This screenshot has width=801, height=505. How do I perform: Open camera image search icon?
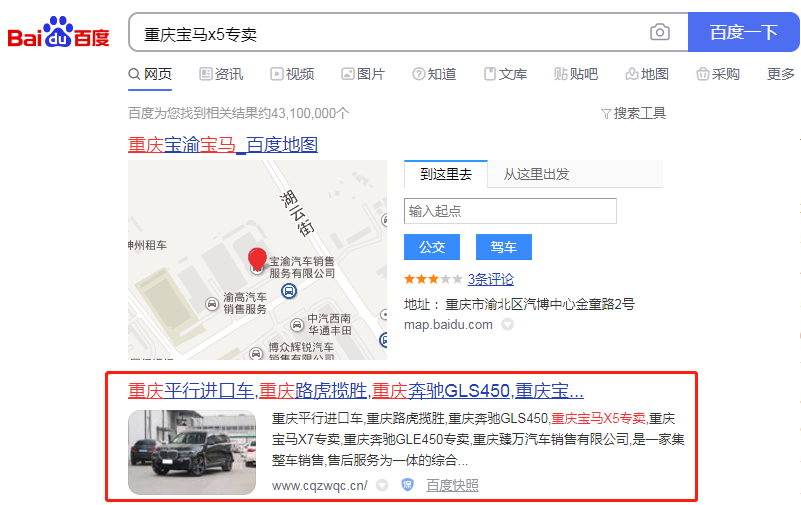659,32
